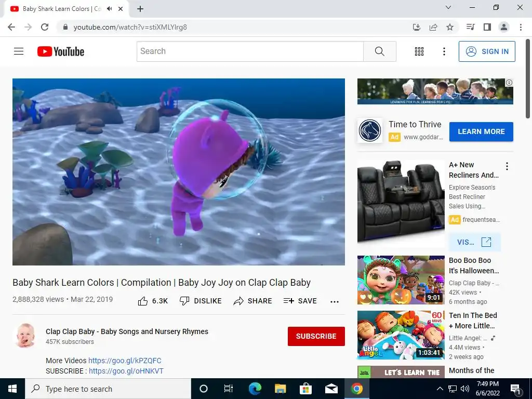Open Mail app from taskbar

[x=331, y=389]
